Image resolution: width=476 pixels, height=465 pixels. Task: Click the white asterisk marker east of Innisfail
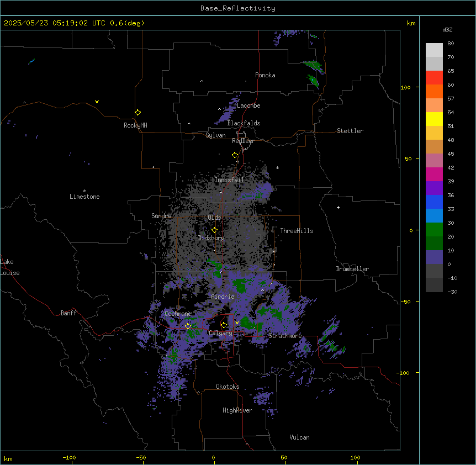pyautogui.click(x=277, y=167)
